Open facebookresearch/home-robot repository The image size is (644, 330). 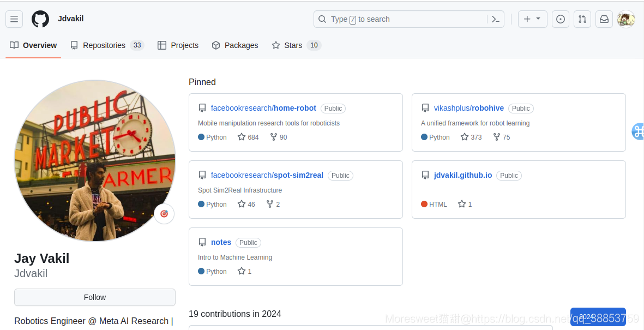click(263, 108)
